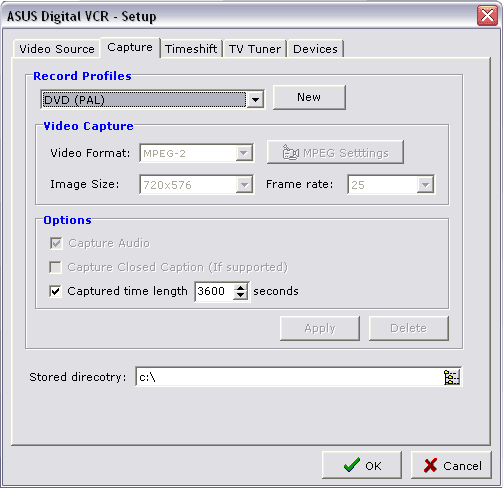Toggle the Capture Audio checkbox
Screen dimensions: 503x489
tap(56, 243)
